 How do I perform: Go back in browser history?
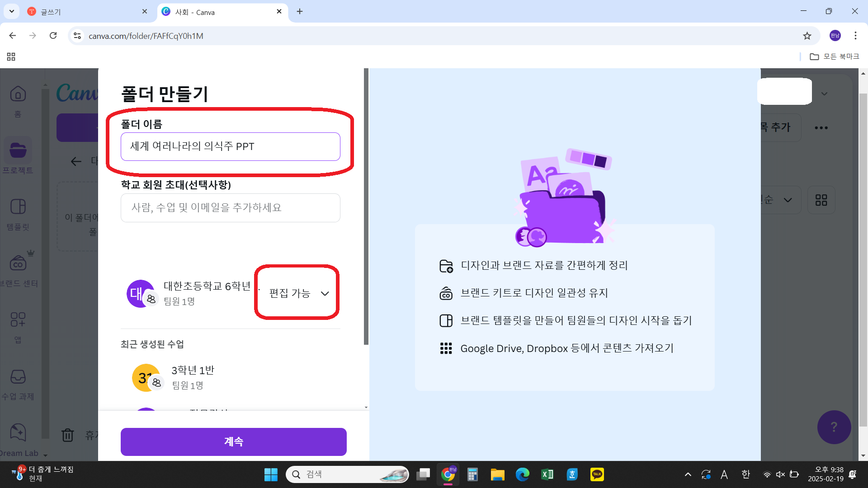pyautogui.click(x=13, y=36)
